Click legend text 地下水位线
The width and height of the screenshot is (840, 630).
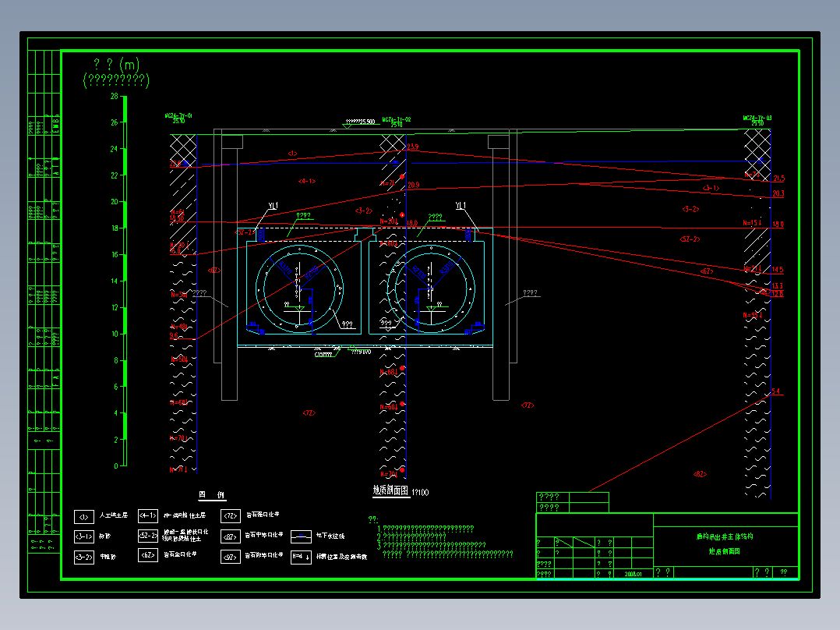330,536
